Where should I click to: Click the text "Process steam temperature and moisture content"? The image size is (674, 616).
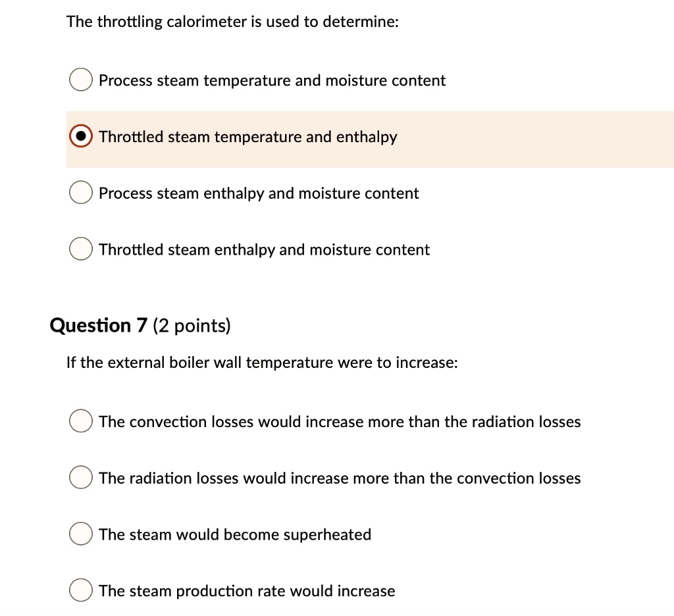coord(272,80)
